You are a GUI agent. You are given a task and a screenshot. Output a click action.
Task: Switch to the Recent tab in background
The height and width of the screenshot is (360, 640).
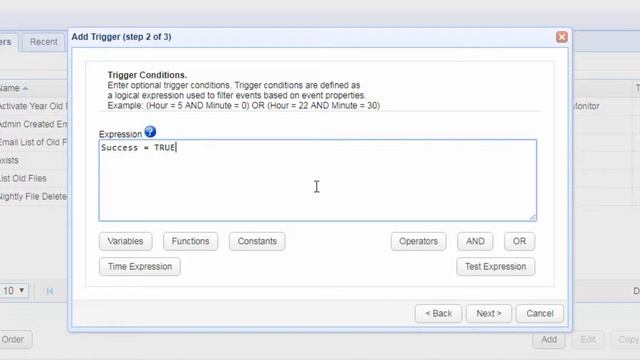43,42
